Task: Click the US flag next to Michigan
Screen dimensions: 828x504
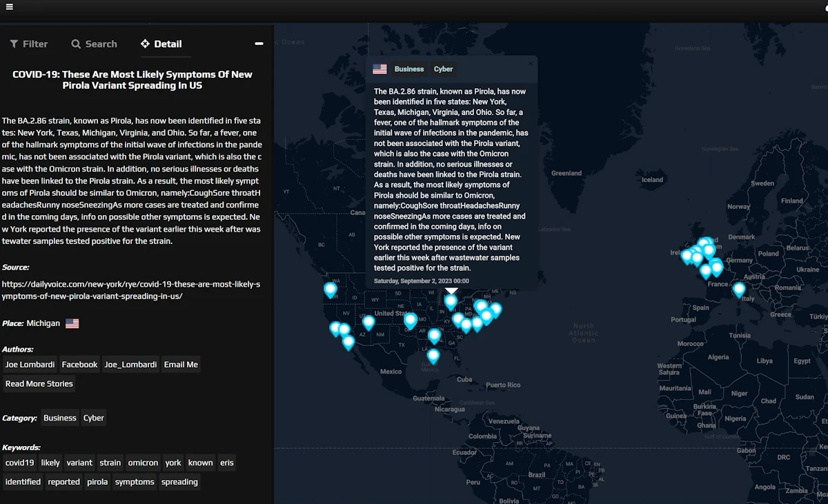Action: [x=72, y=323]
